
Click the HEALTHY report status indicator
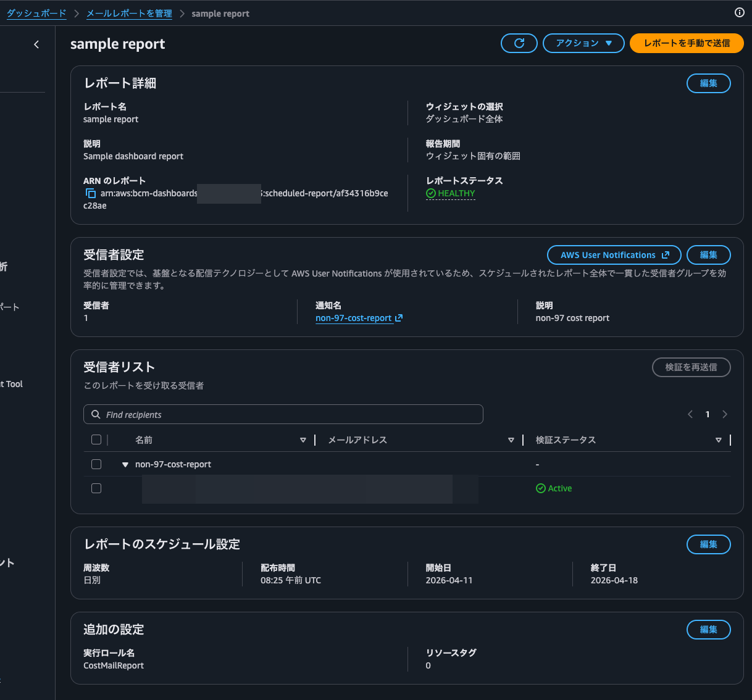[451, 193]
